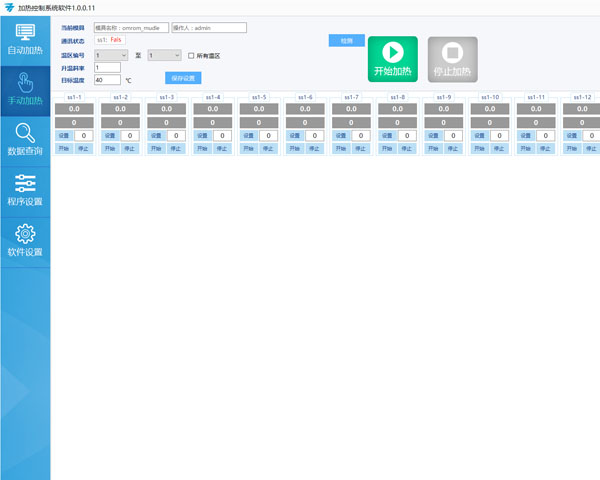
Task: Open the 自动加热 monitor icon in sidebar
Action: point(25,33)
